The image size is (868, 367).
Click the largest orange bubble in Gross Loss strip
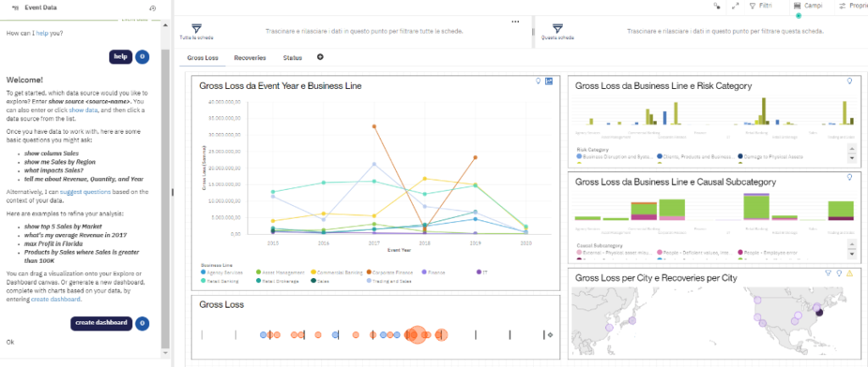click(x=415, y=335)
